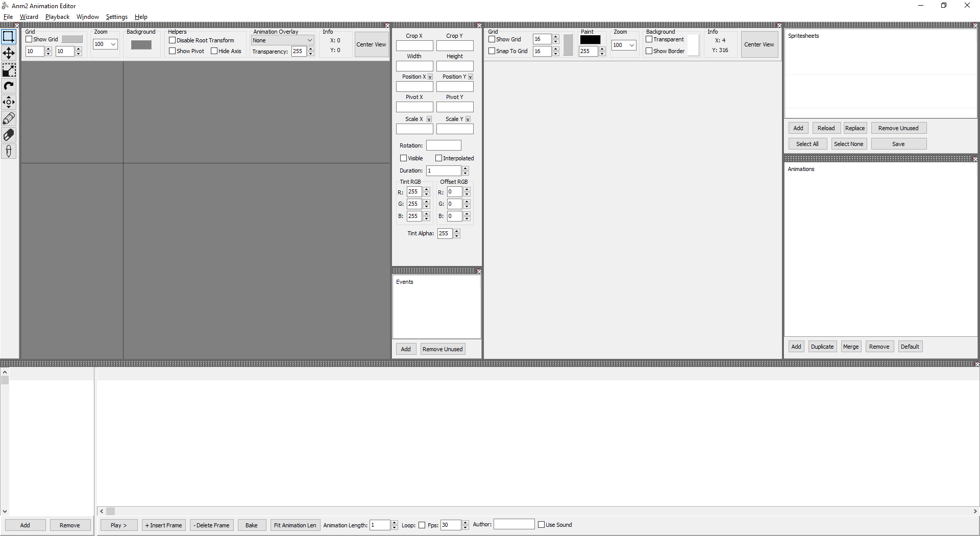Increase the Paint alpha value

tap(602, 49)
